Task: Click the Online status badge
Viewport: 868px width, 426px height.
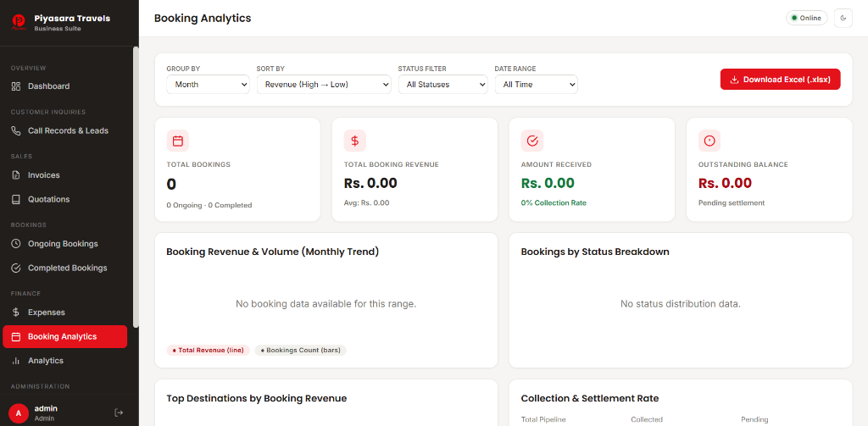Action: (807, 19)
